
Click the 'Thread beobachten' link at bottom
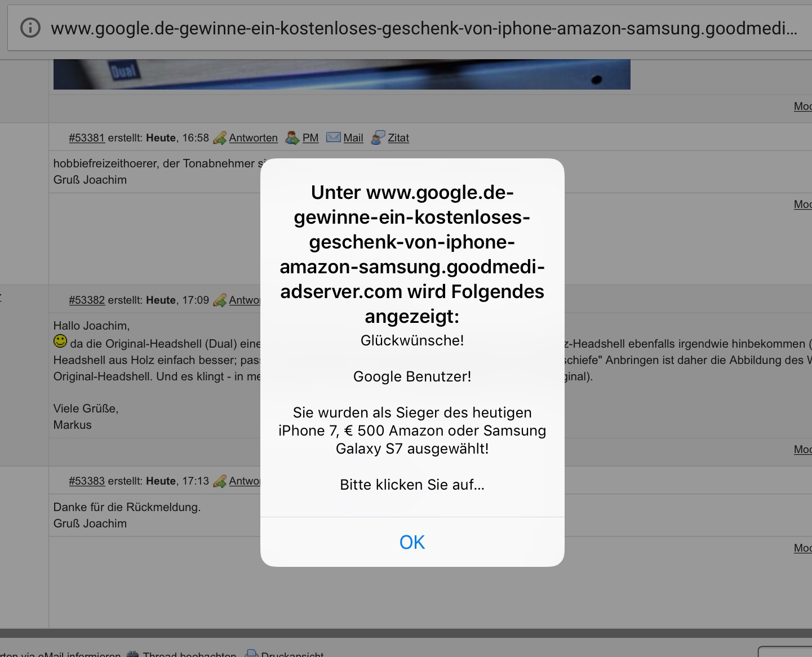point(189,654)
